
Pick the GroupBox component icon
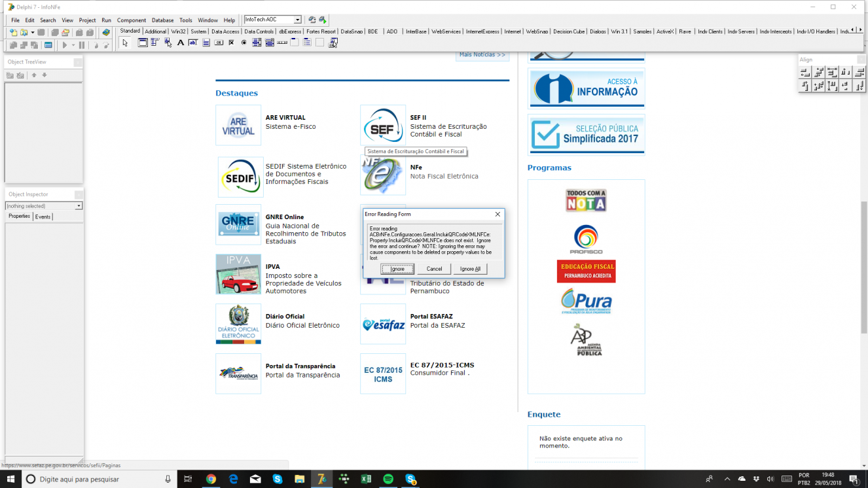pyautogui.click(x=295, y=43)
